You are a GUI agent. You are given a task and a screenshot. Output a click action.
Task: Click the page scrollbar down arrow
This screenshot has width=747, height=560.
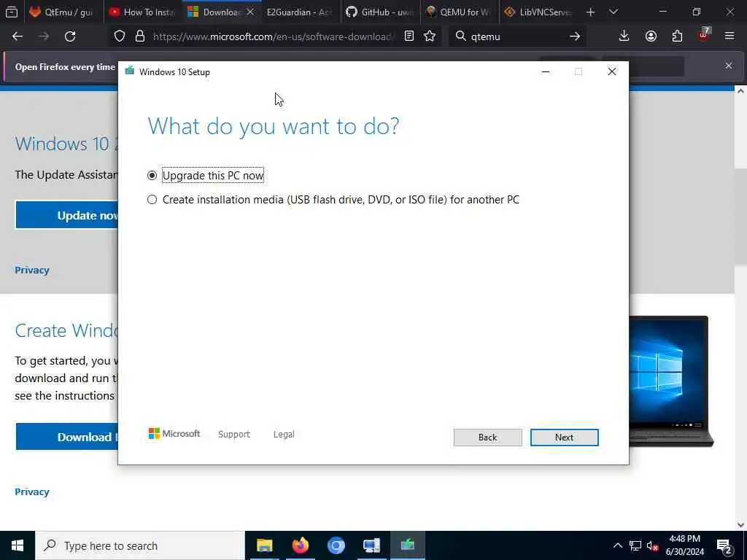740,525
